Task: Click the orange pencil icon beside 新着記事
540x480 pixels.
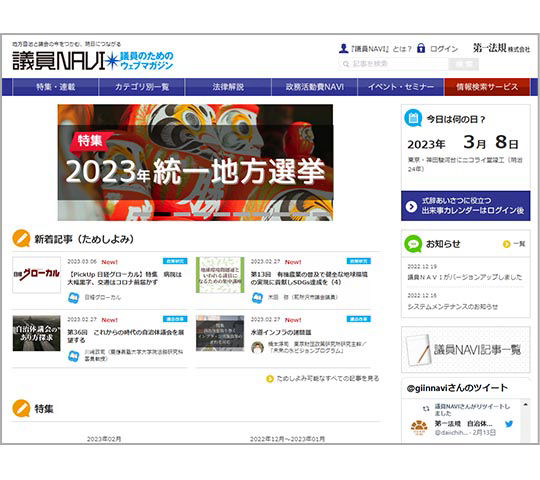Action: coord(21,238)
